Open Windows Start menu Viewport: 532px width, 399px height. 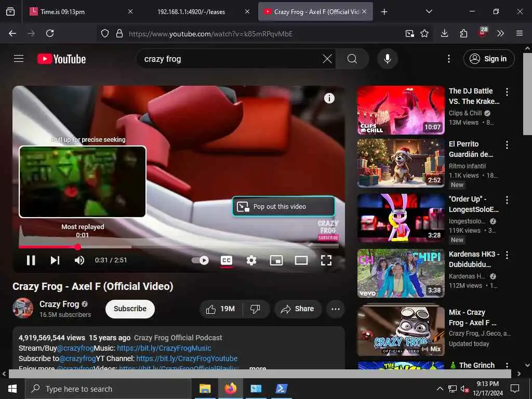click(12, 389)
